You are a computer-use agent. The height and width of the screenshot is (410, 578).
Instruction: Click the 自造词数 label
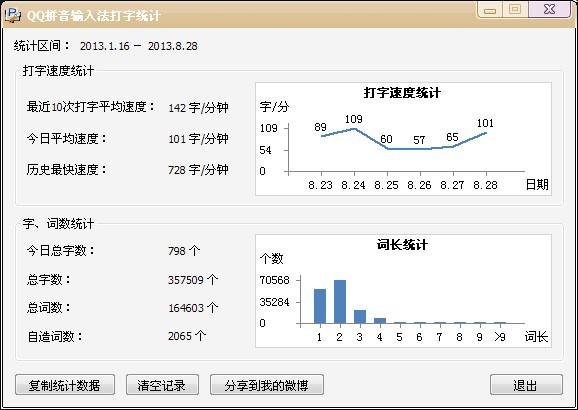[x=55, y=336]
